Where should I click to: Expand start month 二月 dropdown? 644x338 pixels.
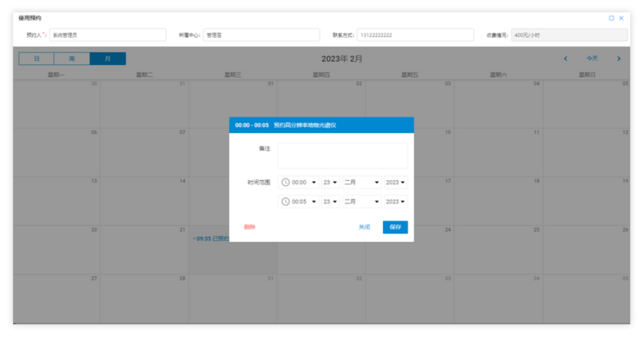coord(361,182)
